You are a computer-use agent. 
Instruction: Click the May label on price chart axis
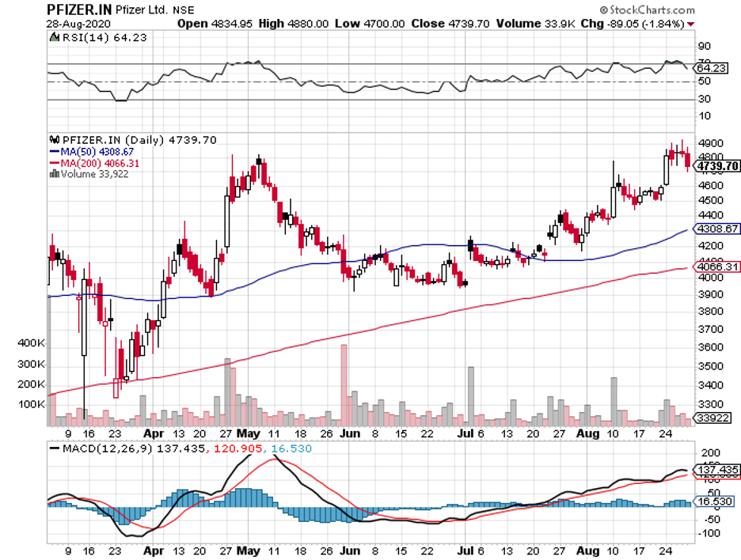[248, 433]
